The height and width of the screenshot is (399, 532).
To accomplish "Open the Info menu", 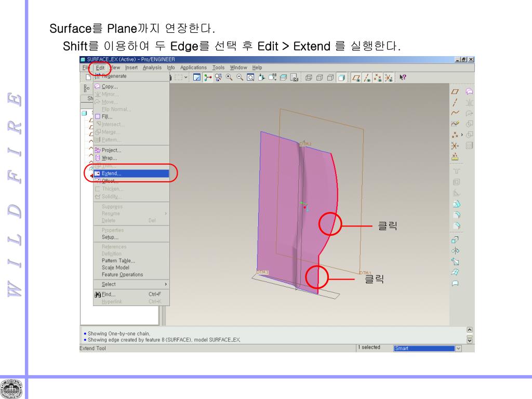I will tap(170, 68).
